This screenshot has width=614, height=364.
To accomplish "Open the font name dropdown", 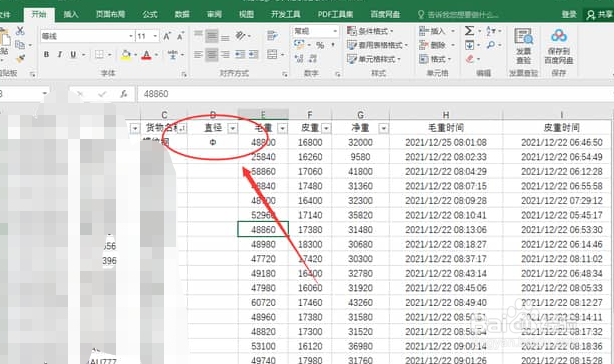I will (x=131, y=36).
